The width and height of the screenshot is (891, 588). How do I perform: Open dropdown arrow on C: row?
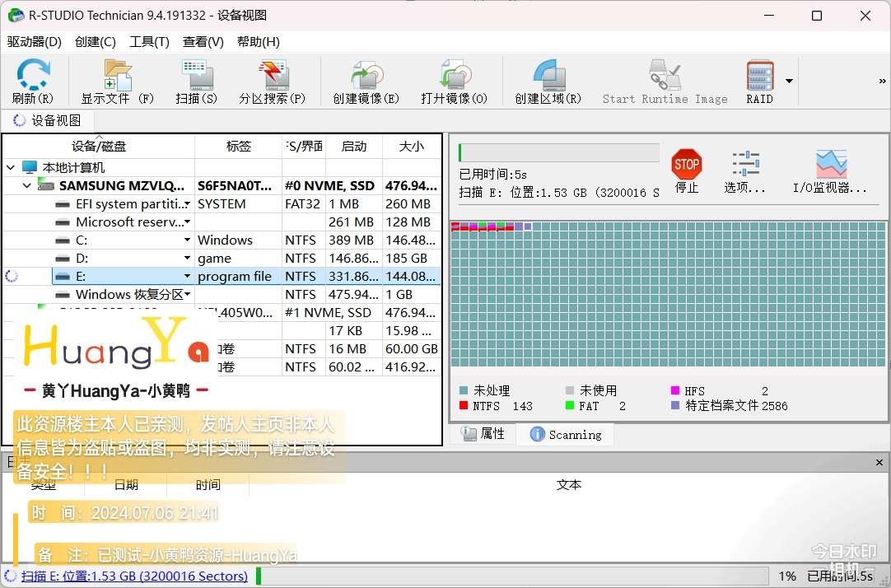click(188, 240)
